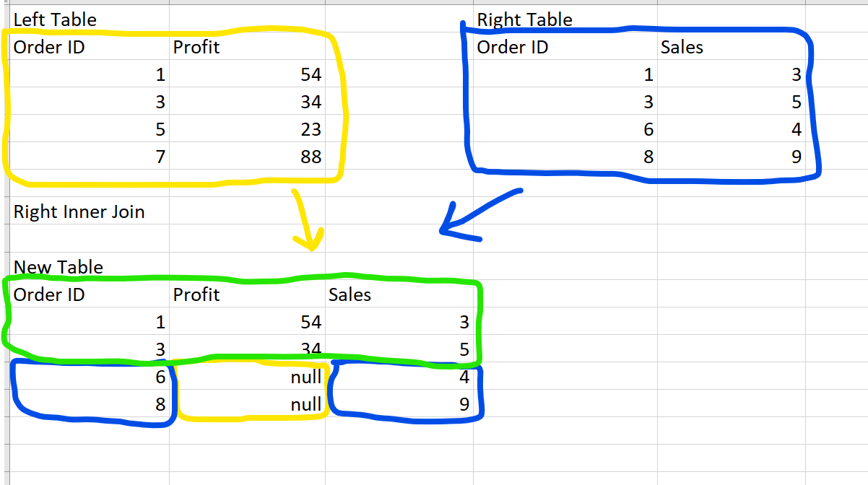The width and height of the screenshot is (868, 485).
Task: Select the Order ID header in Left Table
Action: click(49, 48)
